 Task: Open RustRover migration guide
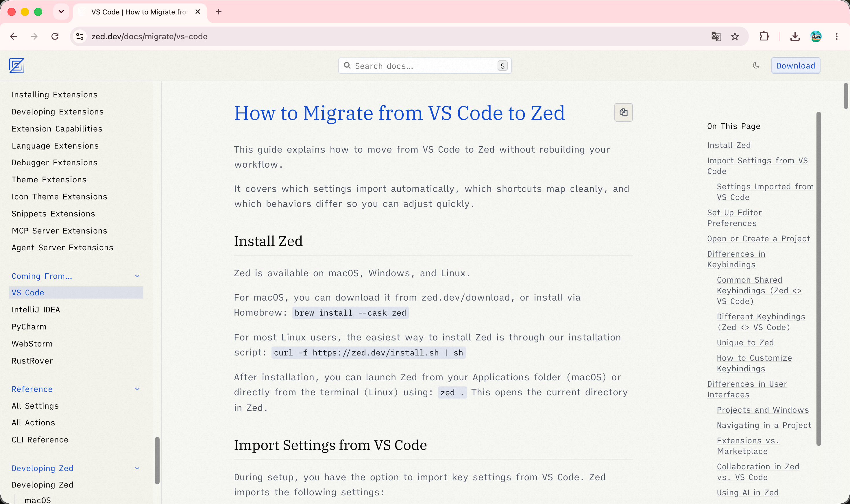tap(32, 361)
